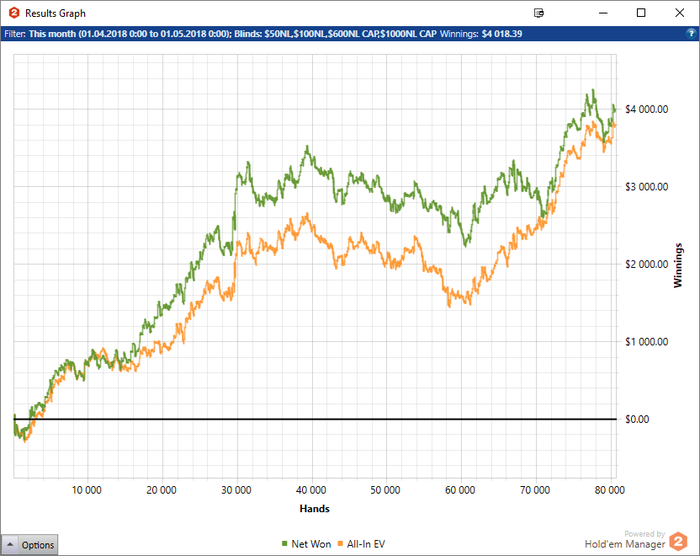Click the vertical Winnings axis title

click(678, 265)
